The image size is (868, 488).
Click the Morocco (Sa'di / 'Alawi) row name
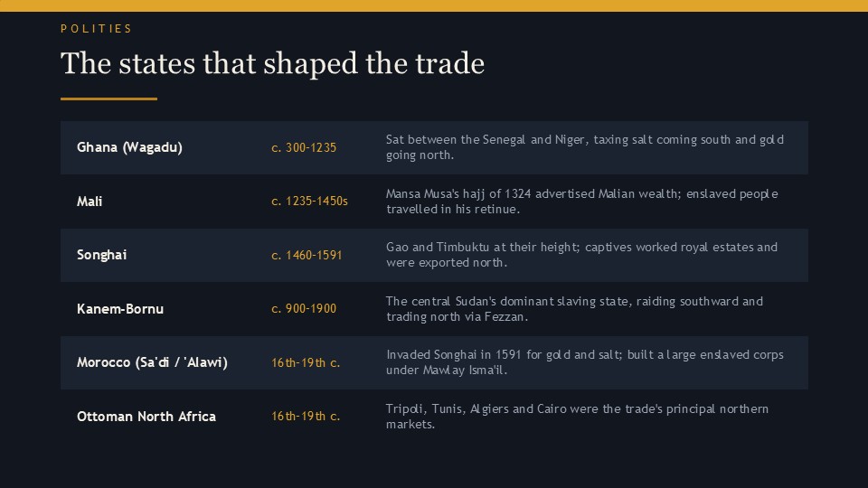152,362
